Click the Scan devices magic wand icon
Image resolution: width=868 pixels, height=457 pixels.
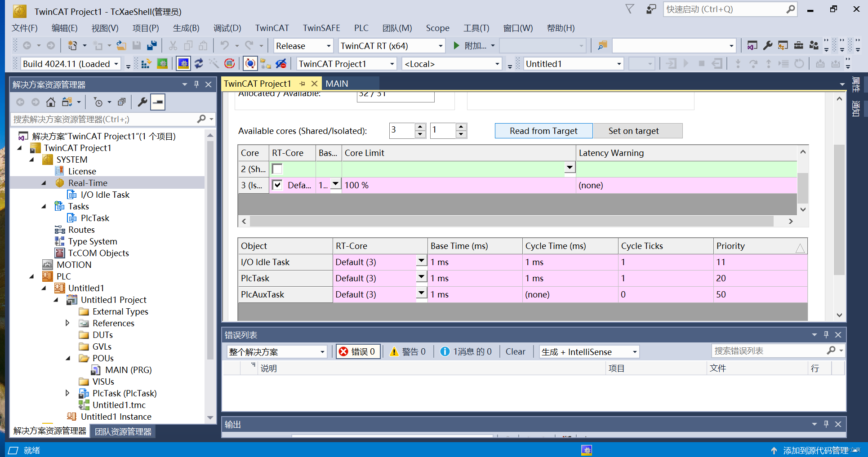click(x=214, y=64)
